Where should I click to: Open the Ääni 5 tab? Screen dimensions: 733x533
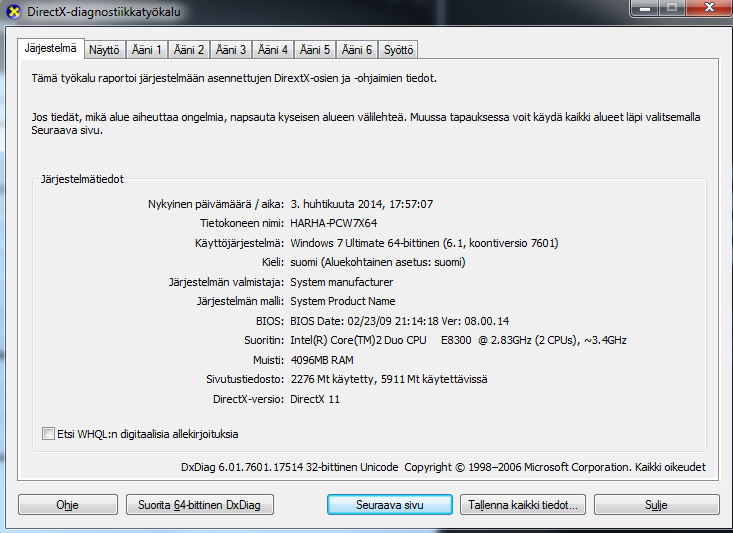(315, 50)
